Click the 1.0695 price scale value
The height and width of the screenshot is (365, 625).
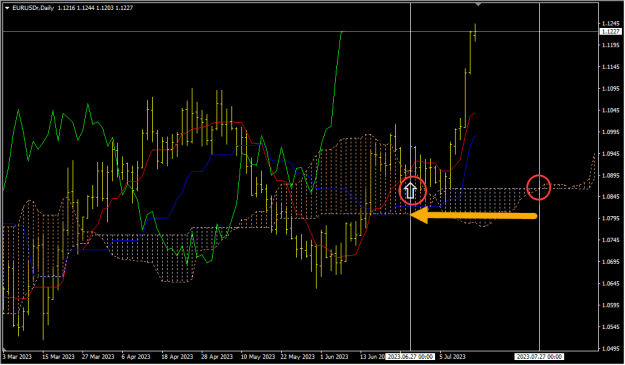point(611,262)
